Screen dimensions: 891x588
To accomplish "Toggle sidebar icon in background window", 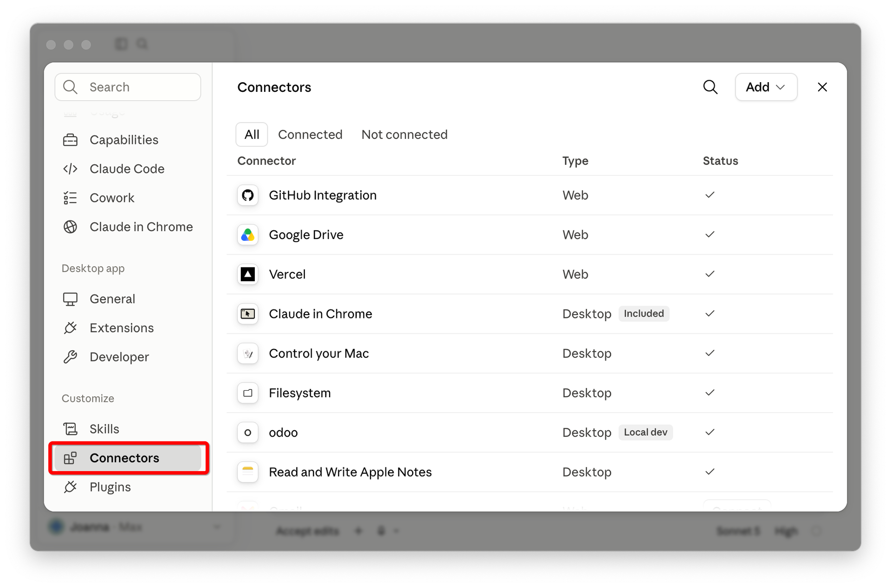I will (121, 44).
